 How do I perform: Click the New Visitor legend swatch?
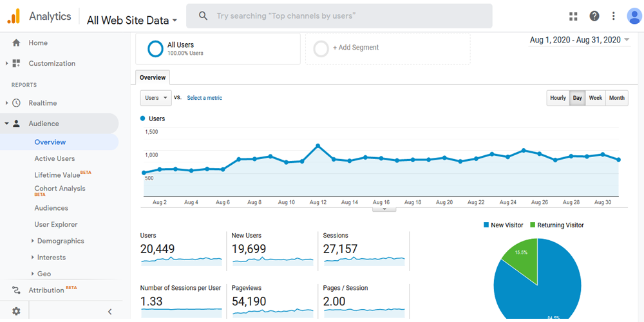(x=486, y=225)
